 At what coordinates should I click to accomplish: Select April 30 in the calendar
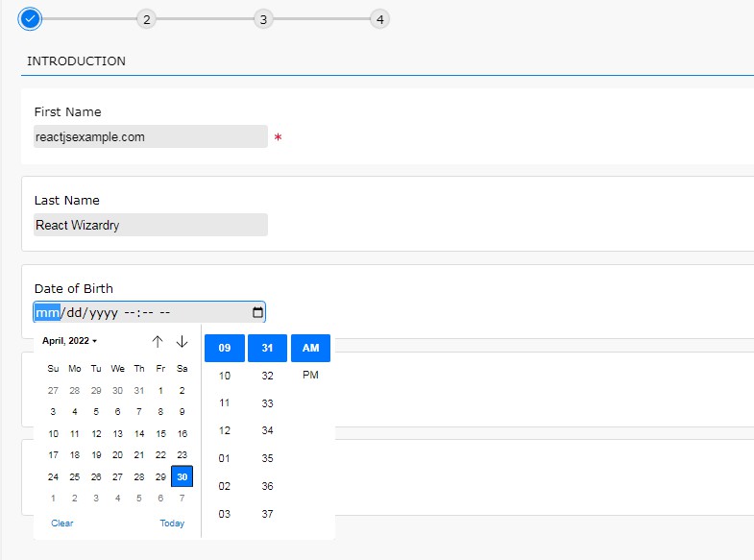click(182, 476)
